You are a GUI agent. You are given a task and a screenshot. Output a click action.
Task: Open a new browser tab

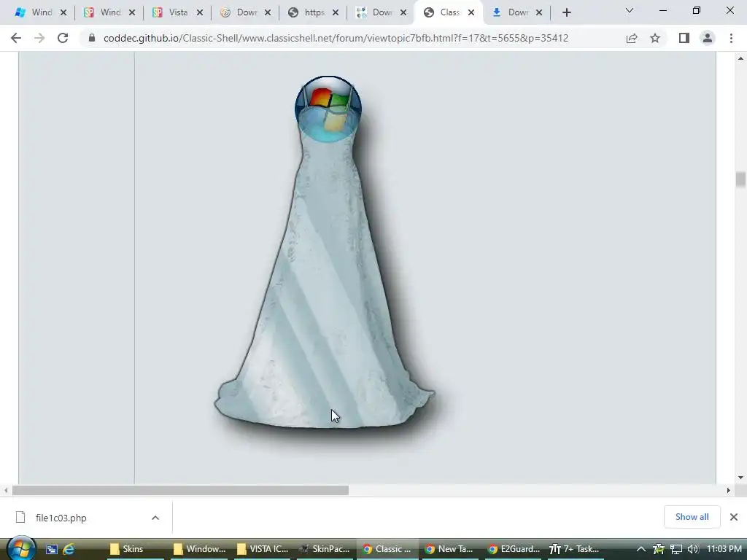point(566,13)
